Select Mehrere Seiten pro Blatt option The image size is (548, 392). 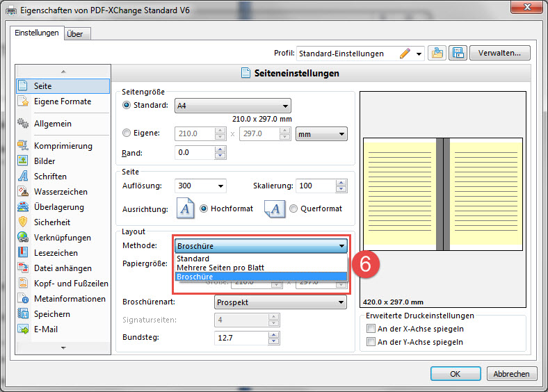point(261,268)
